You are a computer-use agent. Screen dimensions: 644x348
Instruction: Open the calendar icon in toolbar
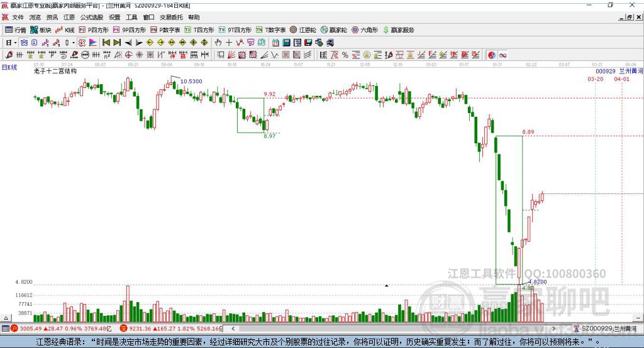pyautogui.click(x=275, y=43)
